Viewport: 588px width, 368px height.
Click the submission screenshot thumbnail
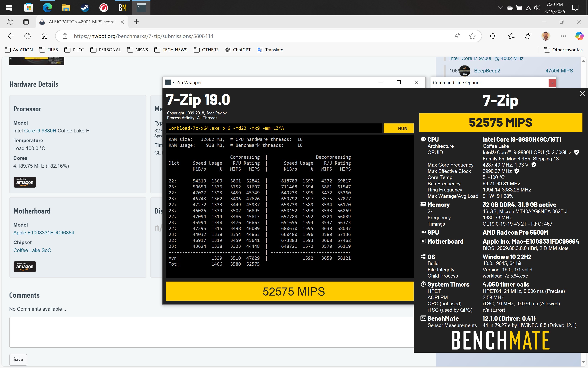37,61
